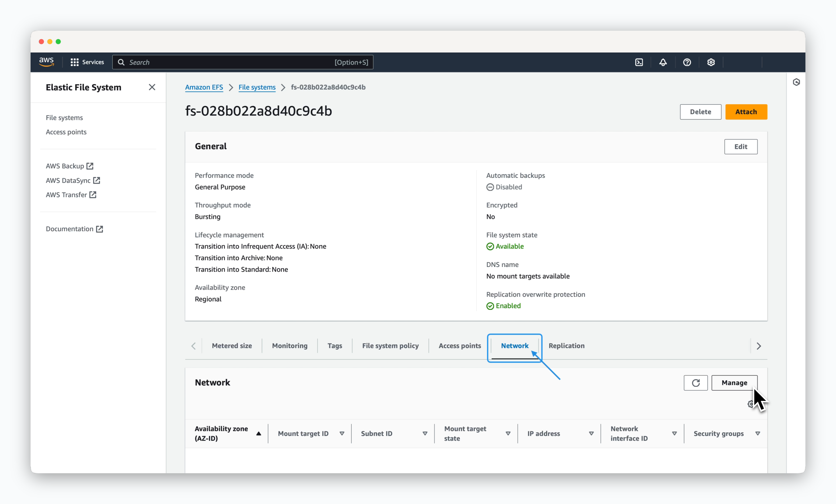
Task: Open AWS Transfer sidebar link
Action: pos(71,195)
